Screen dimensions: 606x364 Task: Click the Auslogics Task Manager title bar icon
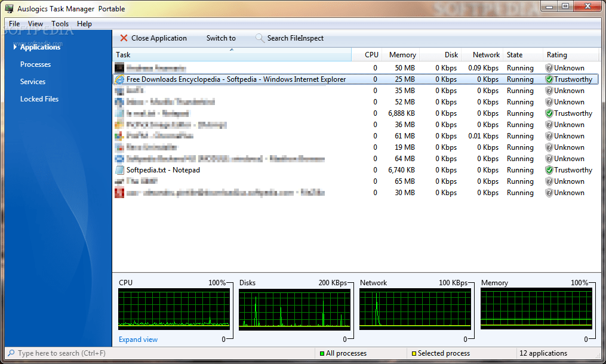pyautogui.click(x=10, y=8)
